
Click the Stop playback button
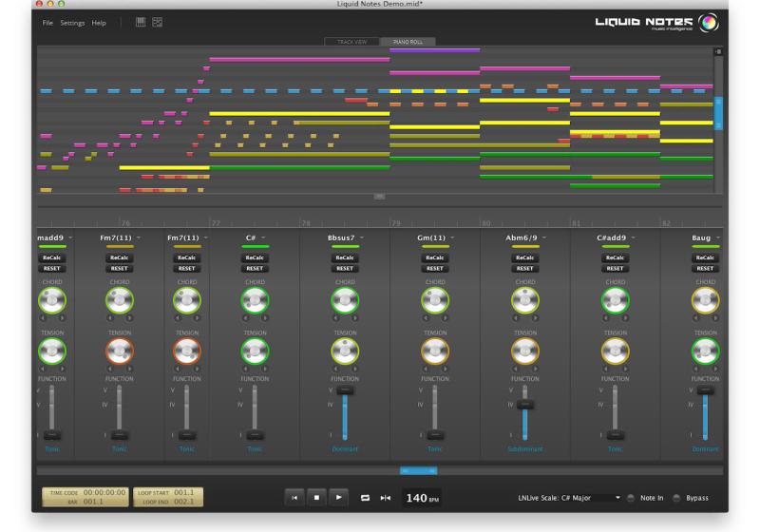316,497
